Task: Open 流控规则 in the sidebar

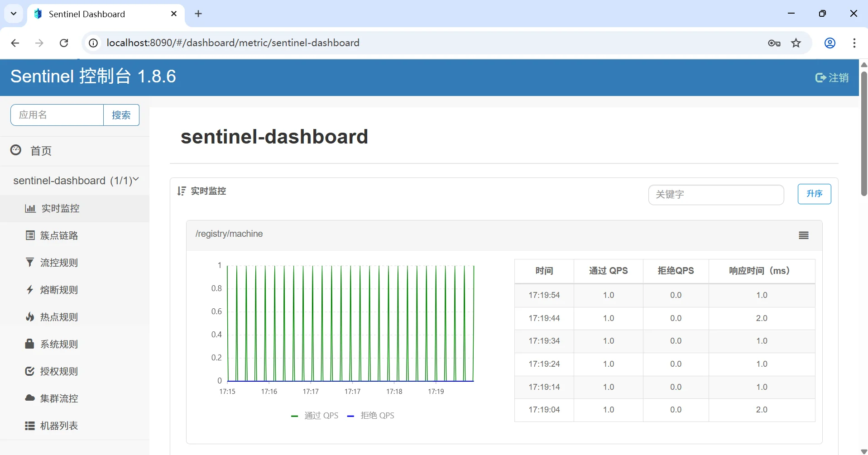Action: point(75,263)
